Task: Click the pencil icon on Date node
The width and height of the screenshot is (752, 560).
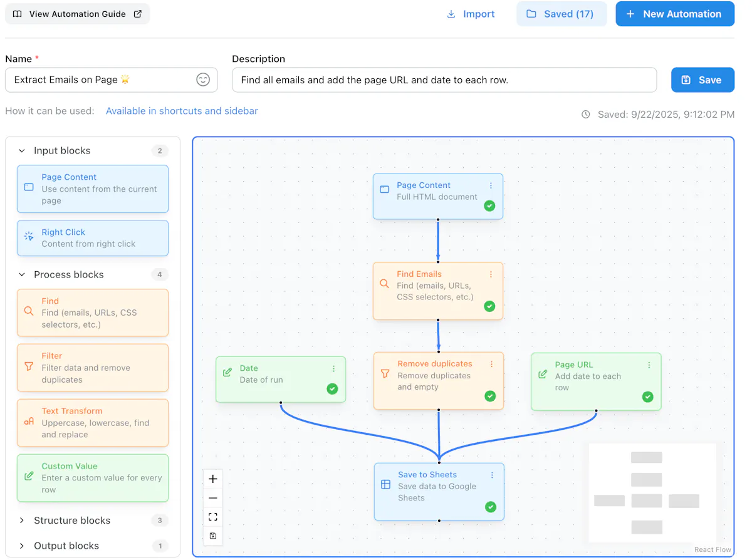Action: point(227,373)
